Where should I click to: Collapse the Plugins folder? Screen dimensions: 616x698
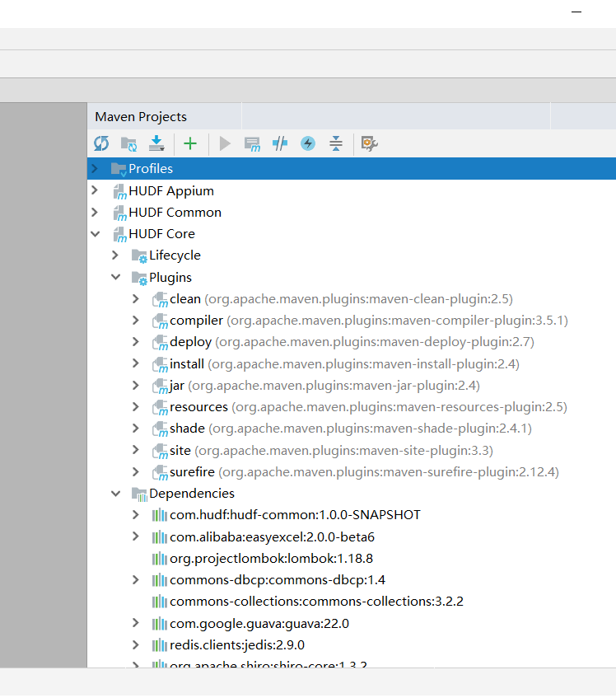[115, 277]
